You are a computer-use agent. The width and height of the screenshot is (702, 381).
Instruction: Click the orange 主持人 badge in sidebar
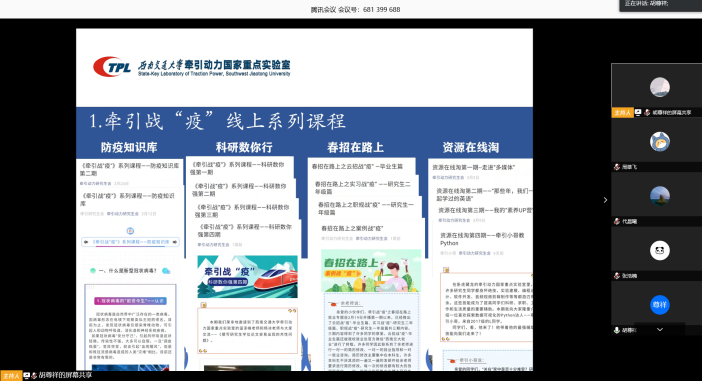pyautogui.click(x=622, y=112)
